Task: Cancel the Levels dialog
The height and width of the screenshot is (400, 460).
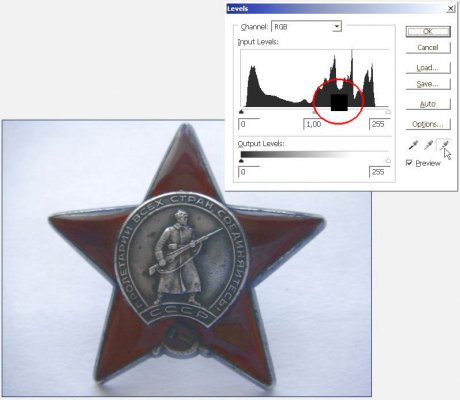Action: [428, 48]
